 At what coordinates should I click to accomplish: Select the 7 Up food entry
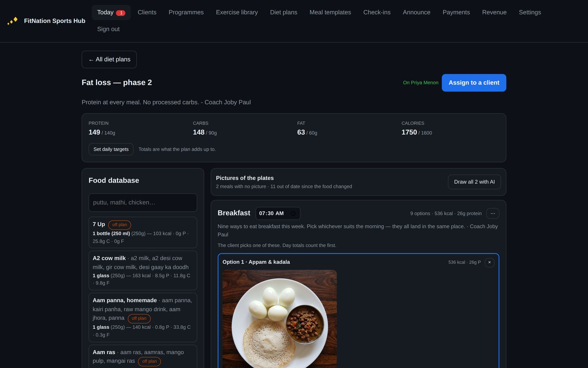[143, 233]
